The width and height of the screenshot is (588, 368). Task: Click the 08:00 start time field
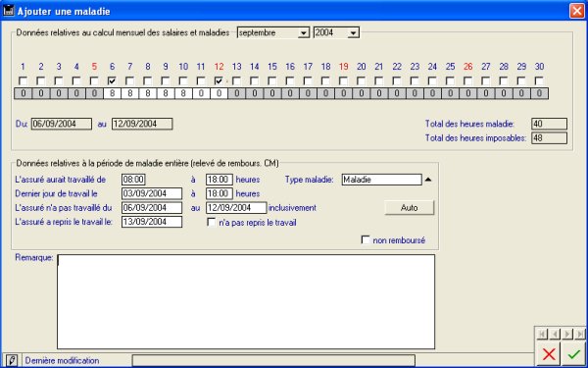[x=133, y=180]
